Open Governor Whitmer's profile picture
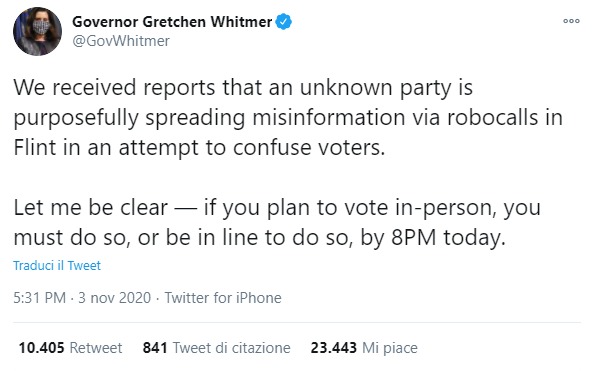This screenshot has height=371, width=592. [x=37, y=31]
